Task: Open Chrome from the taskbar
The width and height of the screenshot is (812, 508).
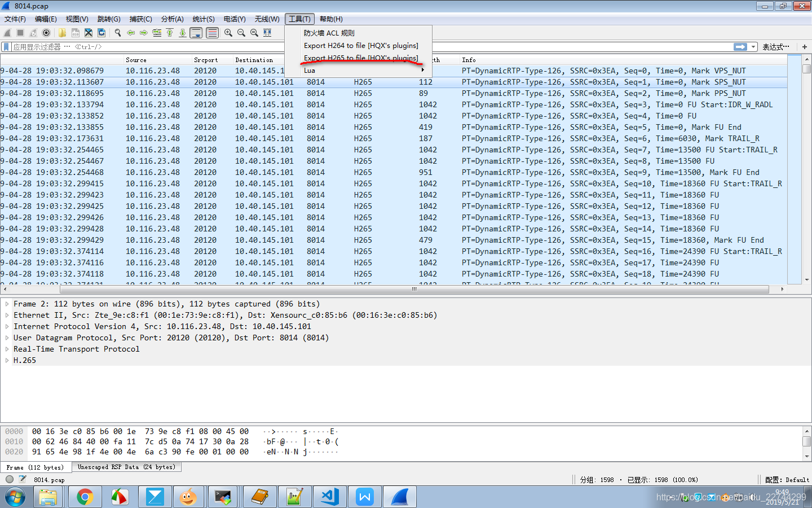Action: (x=85, y=497)
